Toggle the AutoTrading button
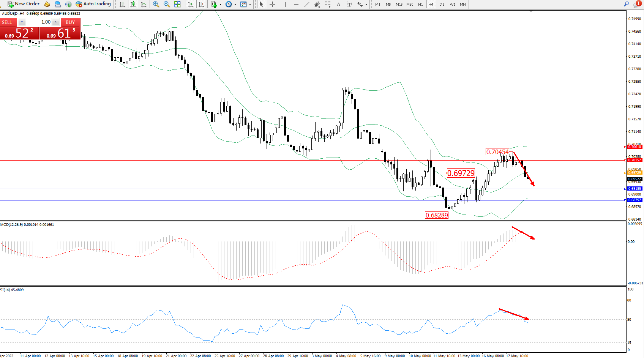The image size is (644, 358). (x=93, y=4)
